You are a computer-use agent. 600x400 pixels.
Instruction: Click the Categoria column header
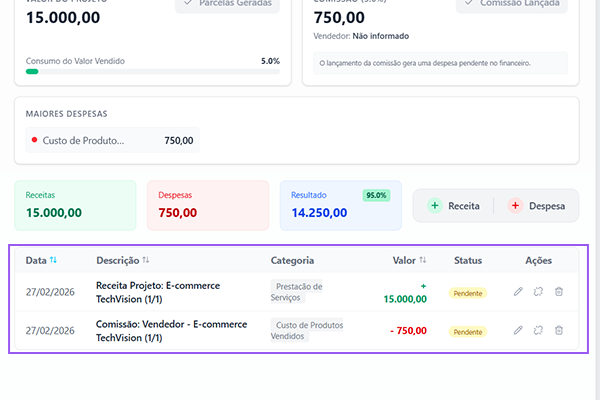point(292,260)
